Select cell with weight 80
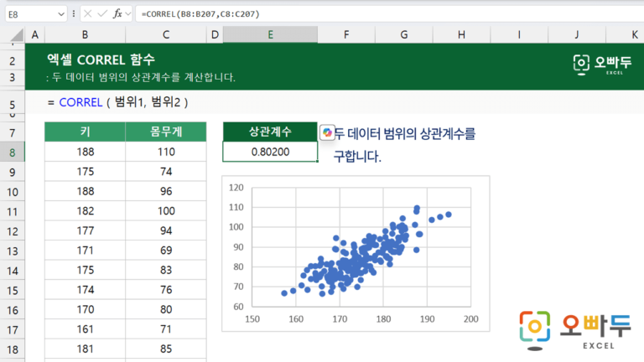The image size is (644, 362). pos(166,309)
